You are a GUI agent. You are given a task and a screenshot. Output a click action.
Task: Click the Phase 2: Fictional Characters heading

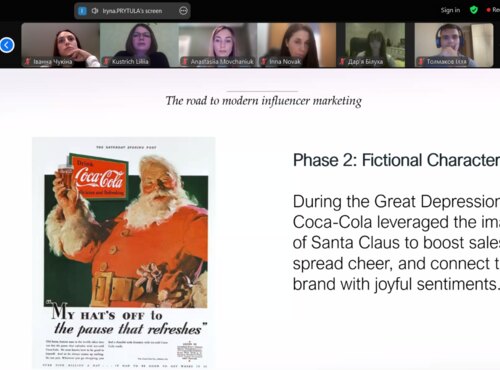coord(396,160)
